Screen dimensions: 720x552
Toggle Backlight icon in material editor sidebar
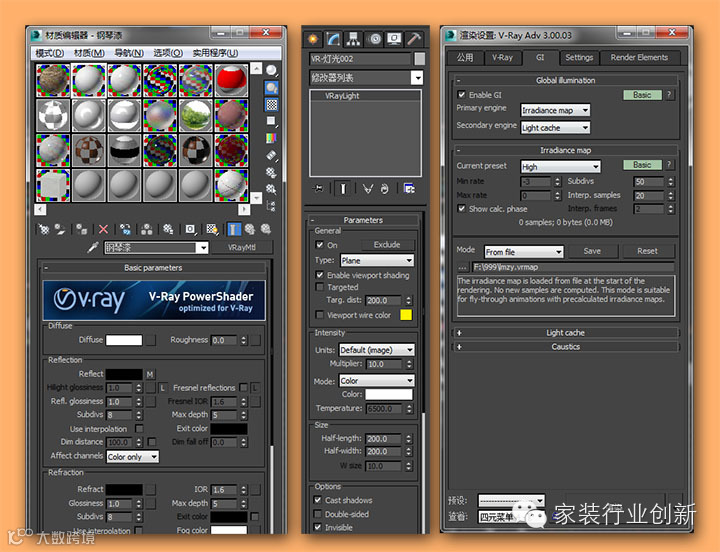pyautogui.click(x=271, y=87)
